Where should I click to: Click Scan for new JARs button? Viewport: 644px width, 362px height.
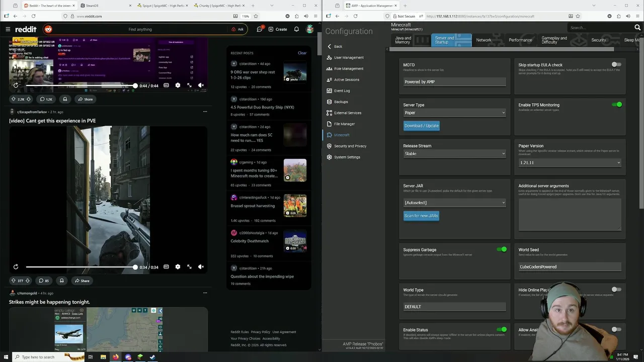421,216
